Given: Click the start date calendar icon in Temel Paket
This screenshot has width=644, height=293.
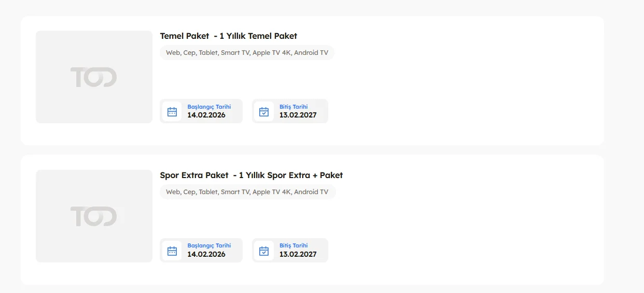Looking at the screenshot, I should click(x=172, y=111).
